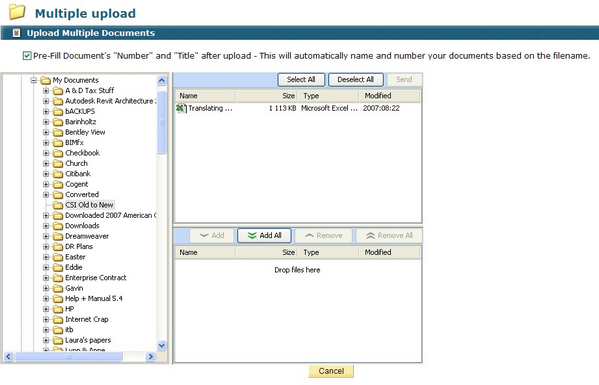Click the Name header in lower upload list

point(205,252)
